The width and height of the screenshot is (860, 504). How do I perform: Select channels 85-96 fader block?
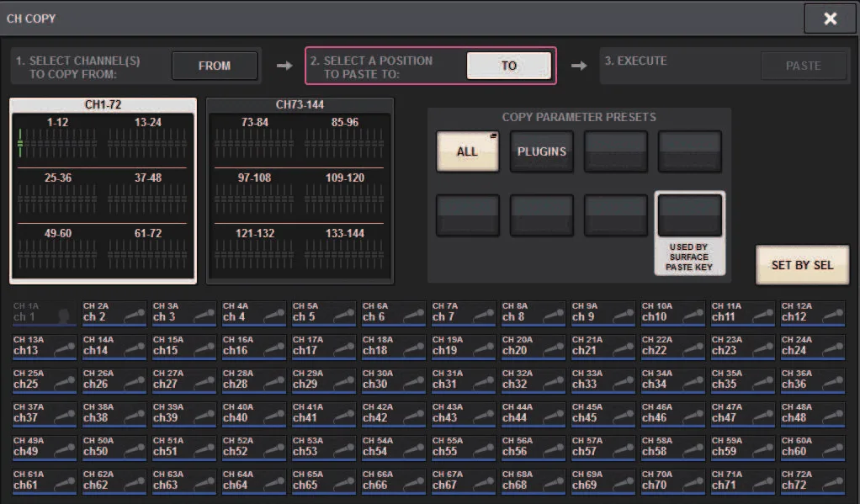[344, 138]
